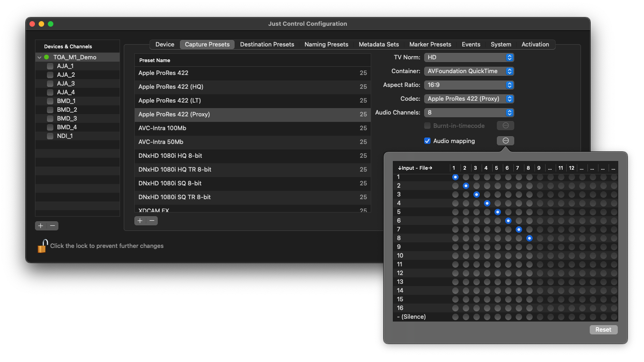This screenshot has height=362, width=644.
Task: Remove selected capture preset with minus
Action: (152, 221)
